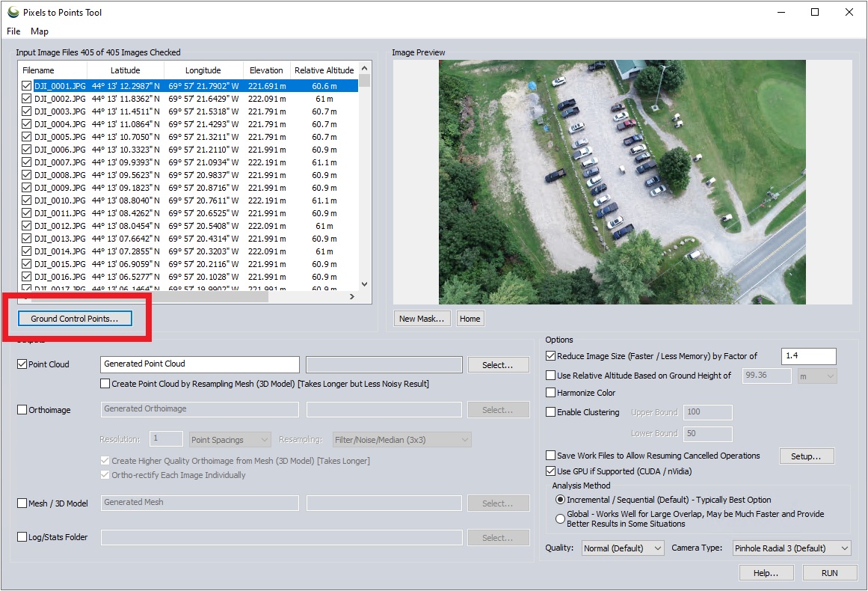Sort list by Elevation column header
Image resolution: width=868 pixels, height=591 pixels.
(266, 70)
